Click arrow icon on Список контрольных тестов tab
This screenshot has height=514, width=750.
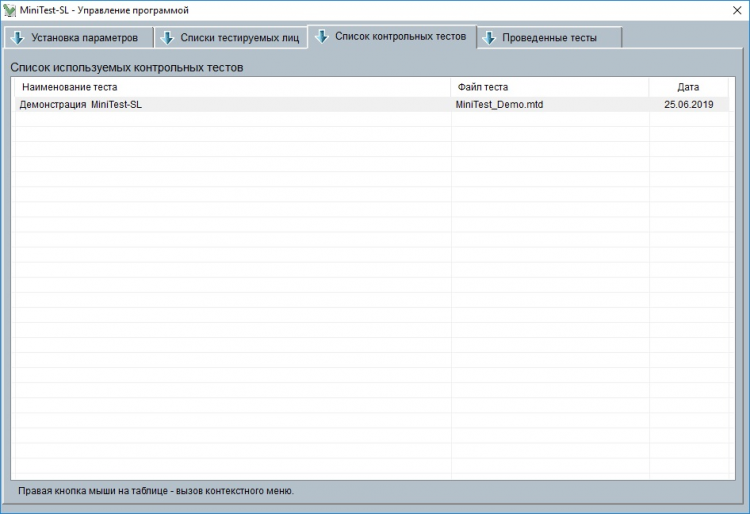322,36
